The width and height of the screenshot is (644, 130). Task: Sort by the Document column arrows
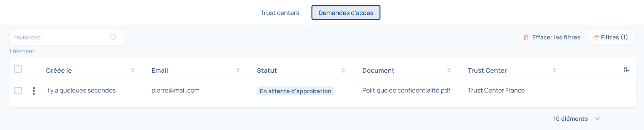pyautogui.click(x=449, y=70)
